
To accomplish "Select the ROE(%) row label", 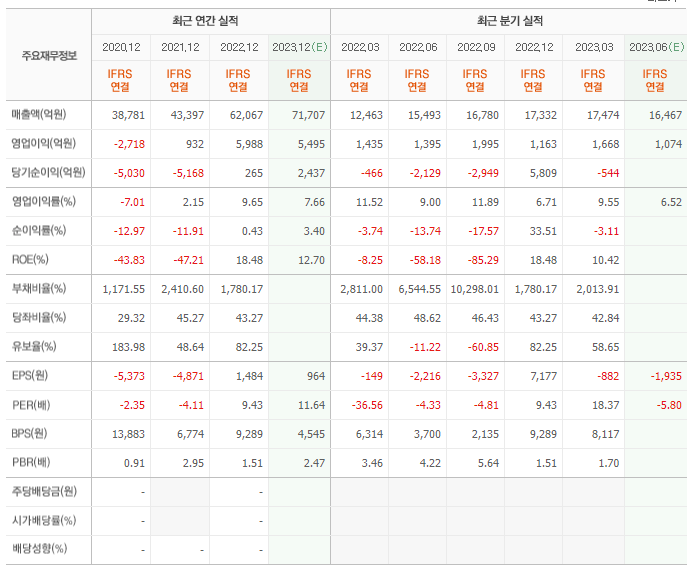I will [30, 260].
